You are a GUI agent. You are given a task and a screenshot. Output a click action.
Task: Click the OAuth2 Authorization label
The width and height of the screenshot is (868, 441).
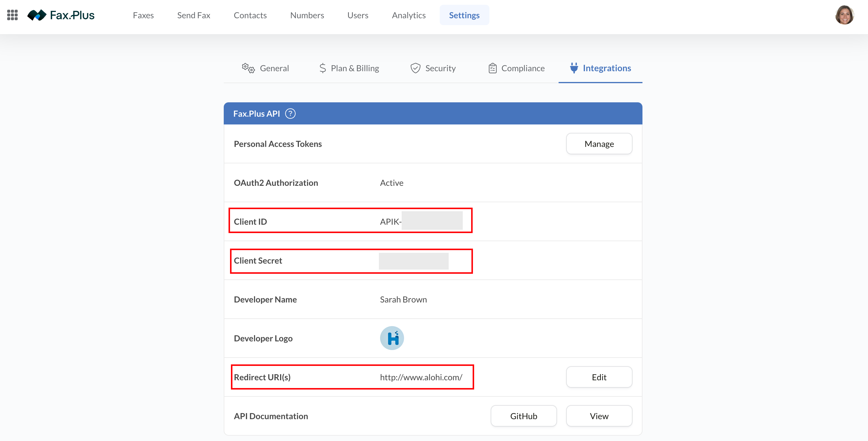click(x=276, y=183)
